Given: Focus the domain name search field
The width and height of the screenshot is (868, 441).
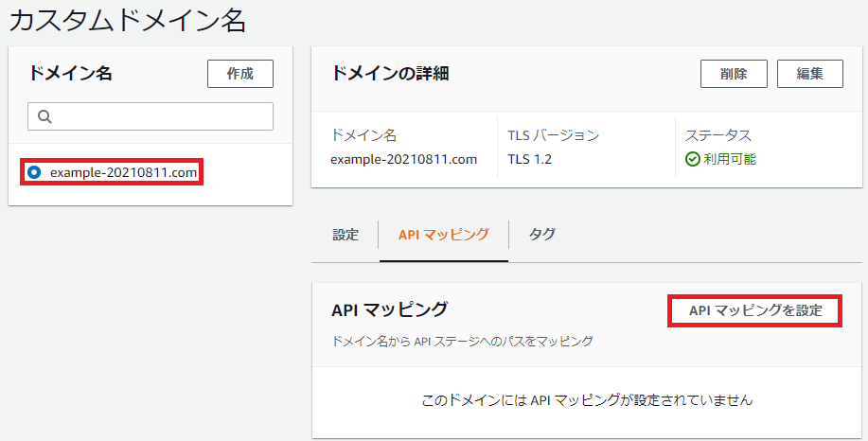Looking at the screenshot, I should (151, 116).
